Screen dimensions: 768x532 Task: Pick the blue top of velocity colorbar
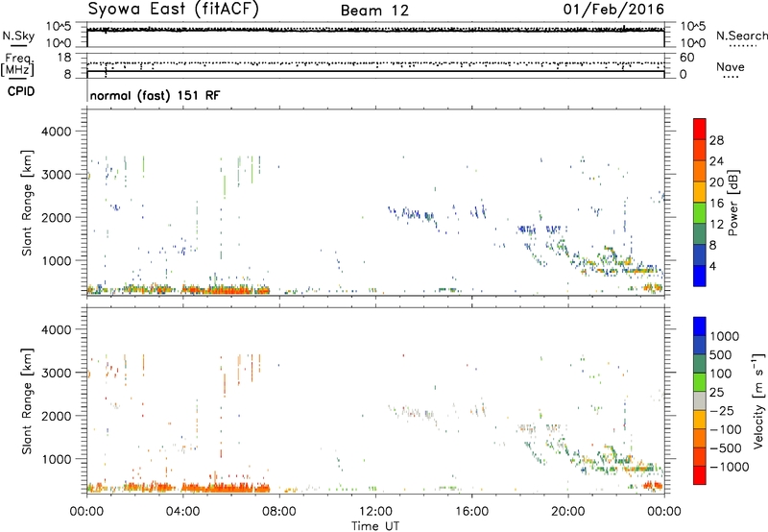click(x=700, y=326)
